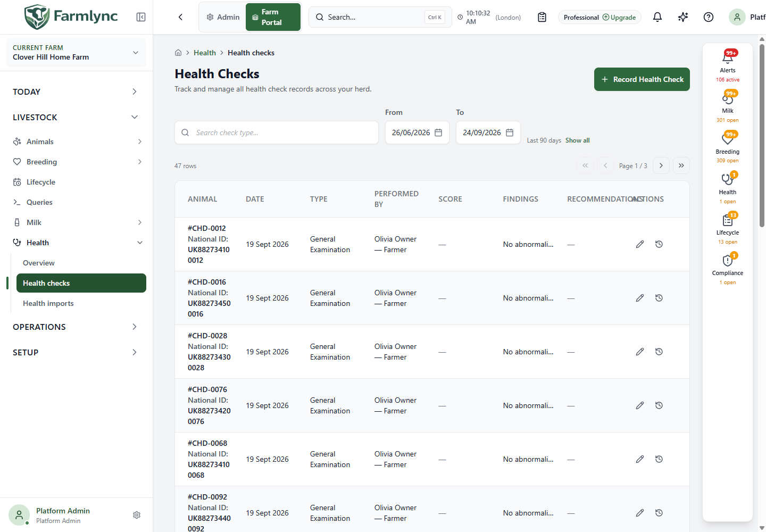Screen dimensions: 766x532
Task: Click the Upgrade plan button
Action: pos(619,17)
